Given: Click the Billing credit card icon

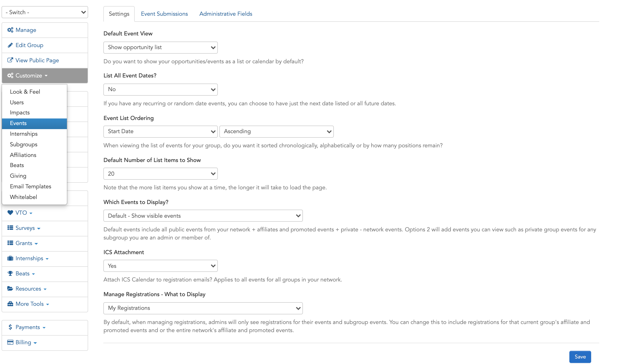Looking at the screenshot, I should pos(10,342).
